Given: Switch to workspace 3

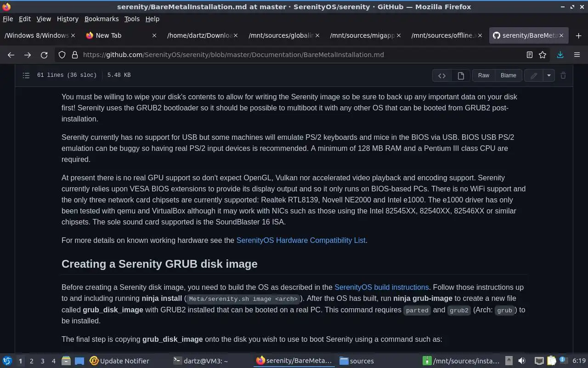Looking at the screenshot, I should pos(42,361).
